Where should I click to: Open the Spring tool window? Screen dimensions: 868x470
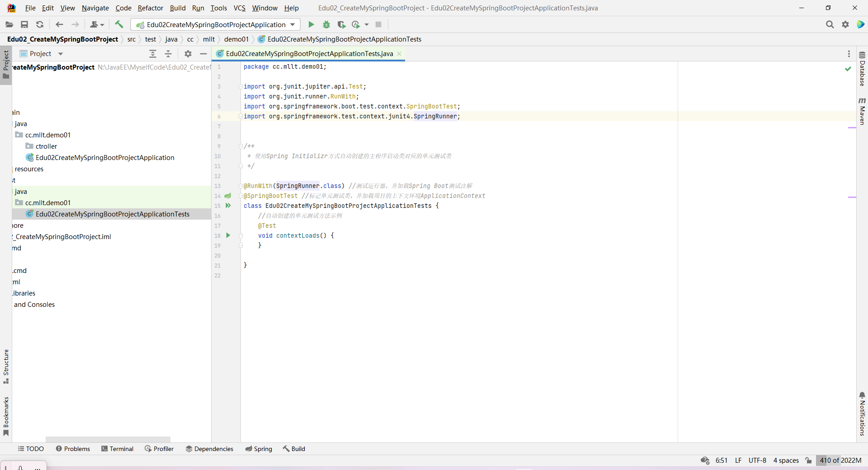point(259,449)
